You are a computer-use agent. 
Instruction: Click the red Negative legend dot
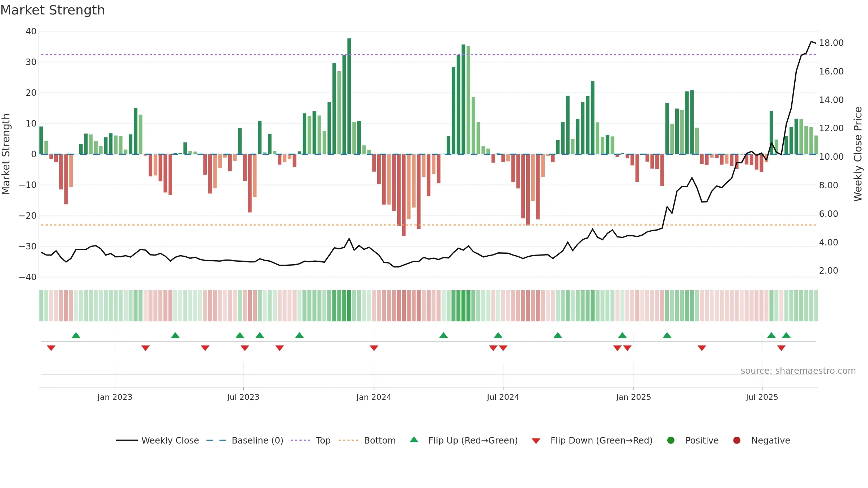[x=737, y=440]
